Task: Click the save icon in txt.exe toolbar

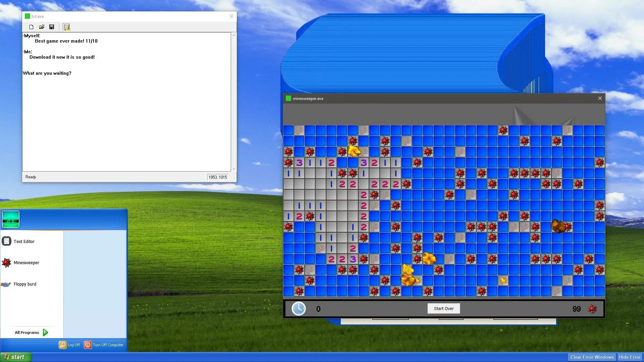Action: [52, 27]
